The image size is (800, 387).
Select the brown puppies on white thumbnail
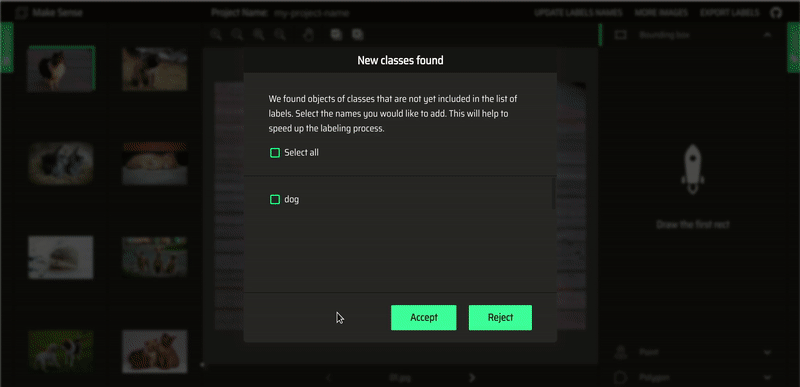155,351
